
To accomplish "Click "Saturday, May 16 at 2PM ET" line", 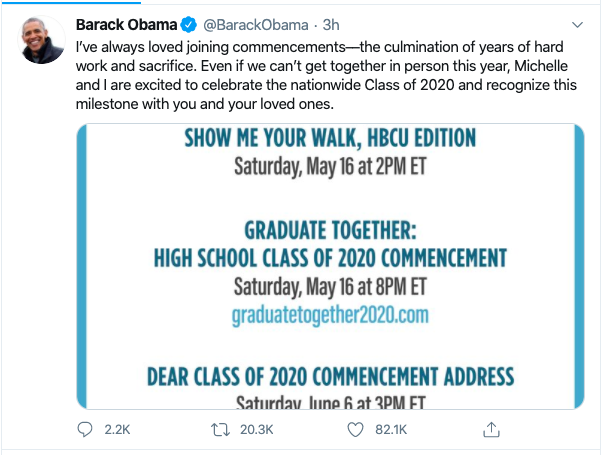I will (330, 164).
